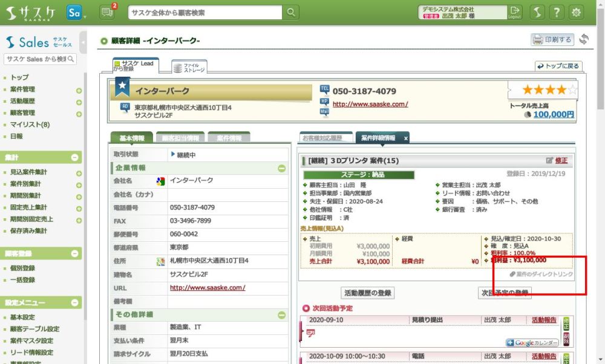
Task: Click the chat notification icon with badge
Action: tap(107, 12)
